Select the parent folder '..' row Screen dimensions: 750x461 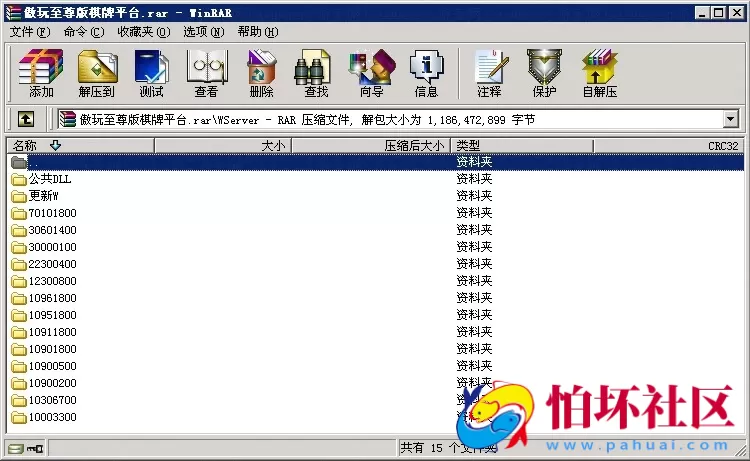click(x=375, y=162)
